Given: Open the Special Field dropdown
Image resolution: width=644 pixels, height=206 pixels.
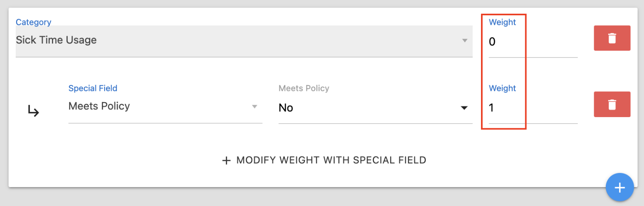Looking at the screenshot, I should point(161,107).
